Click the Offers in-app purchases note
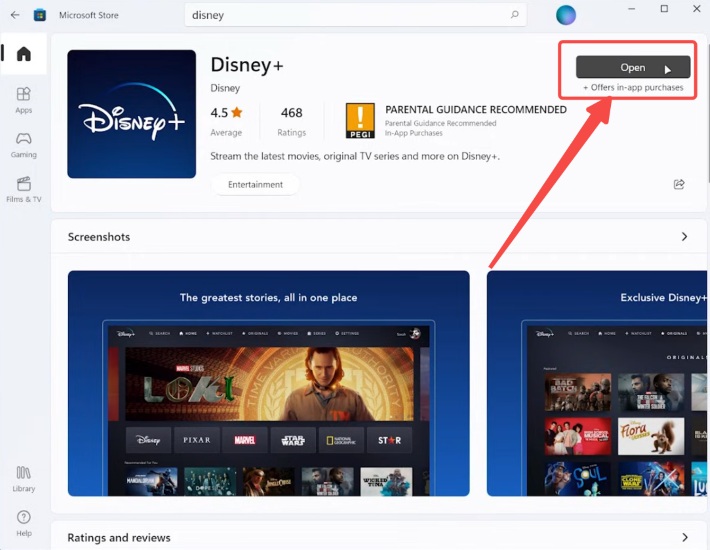Screen dimensions: 710x550 point(633,87)
